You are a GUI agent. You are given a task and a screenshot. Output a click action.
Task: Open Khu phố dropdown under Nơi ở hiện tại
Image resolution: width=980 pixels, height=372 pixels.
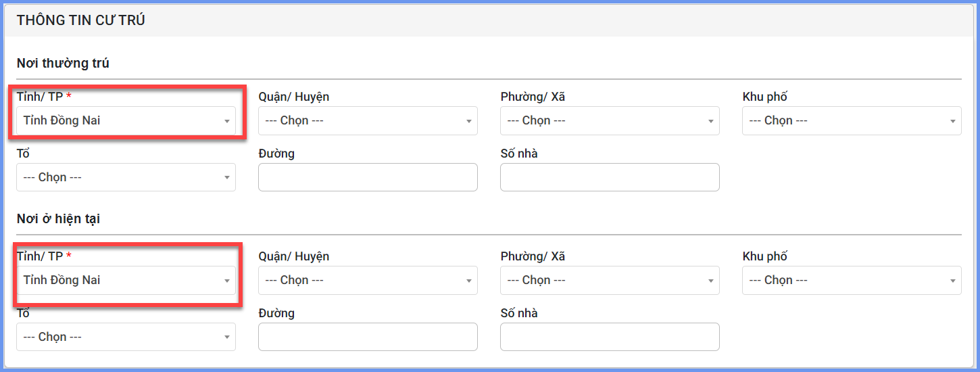[x=852, y=281]
